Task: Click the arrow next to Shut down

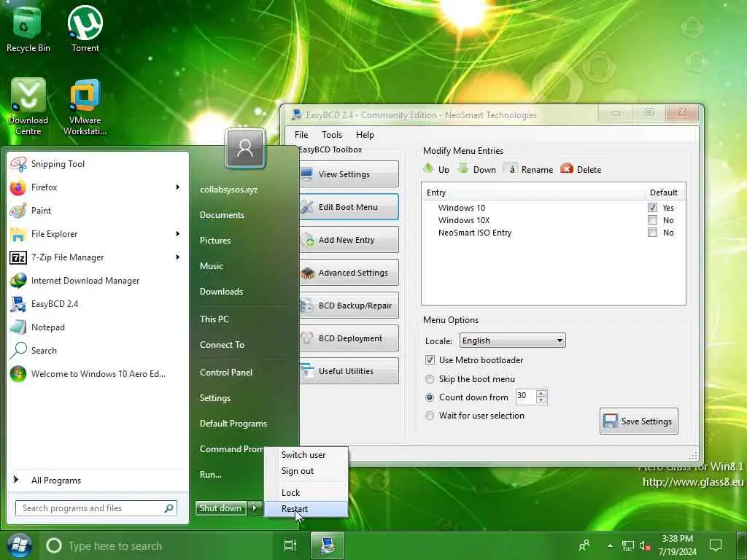Action: tap(255, 508)
